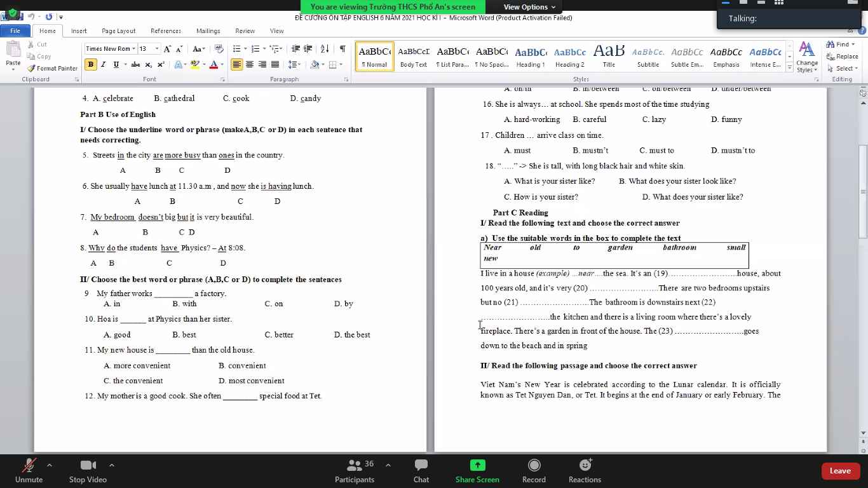Screen dimensions: 868x488
Task: Click Shrink Font icon
Action: click(179, 49)
